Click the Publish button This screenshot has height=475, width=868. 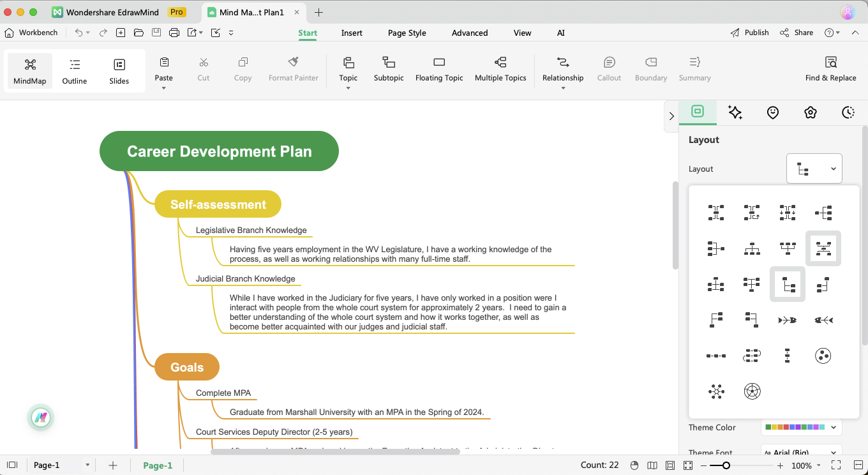[x=750, y=33]
